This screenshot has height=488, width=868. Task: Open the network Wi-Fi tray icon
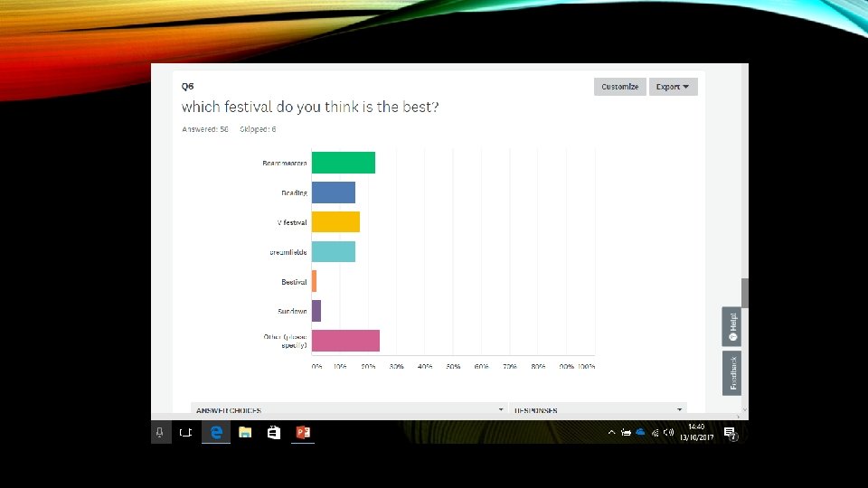(x=655, y=433)
